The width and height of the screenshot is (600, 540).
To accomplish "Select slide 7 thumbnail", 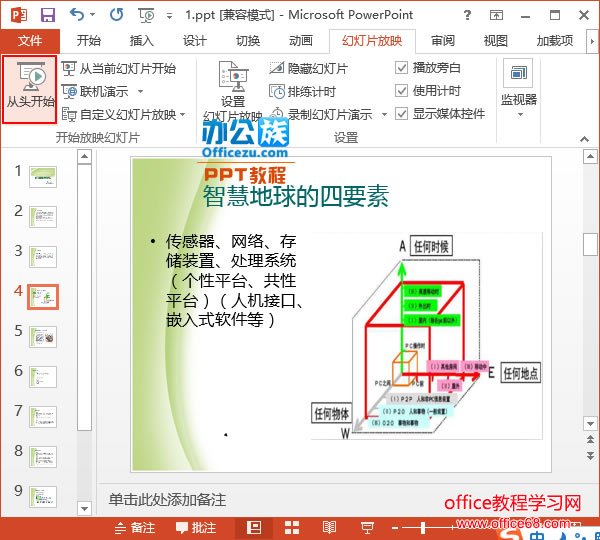I will [43, 417].
